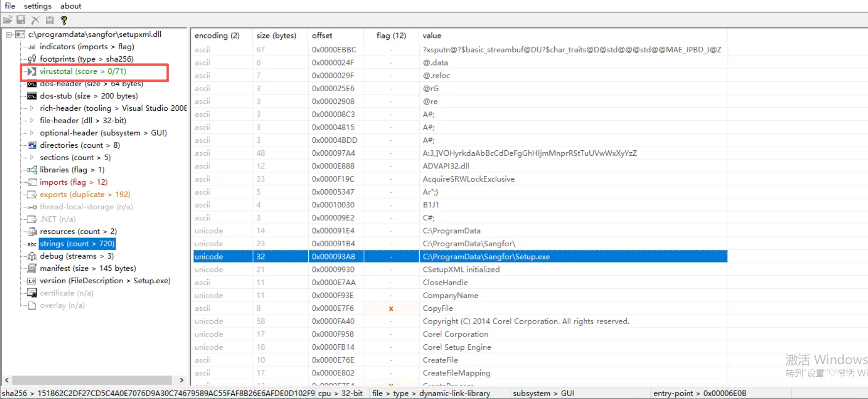Viewport: 868px width, 399px height.
Task: Click the open file toolbar icon
Action: click(x=7, y=20)
